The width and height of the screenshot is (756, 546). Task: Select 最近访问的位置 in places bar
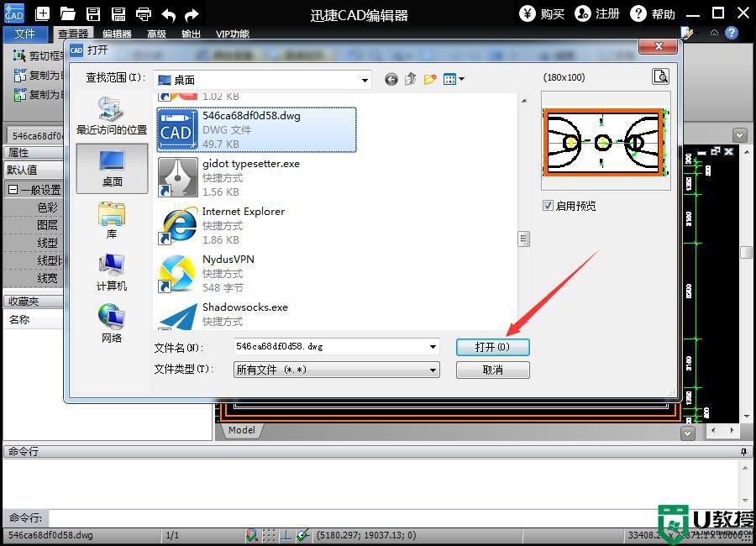(112, 116)
